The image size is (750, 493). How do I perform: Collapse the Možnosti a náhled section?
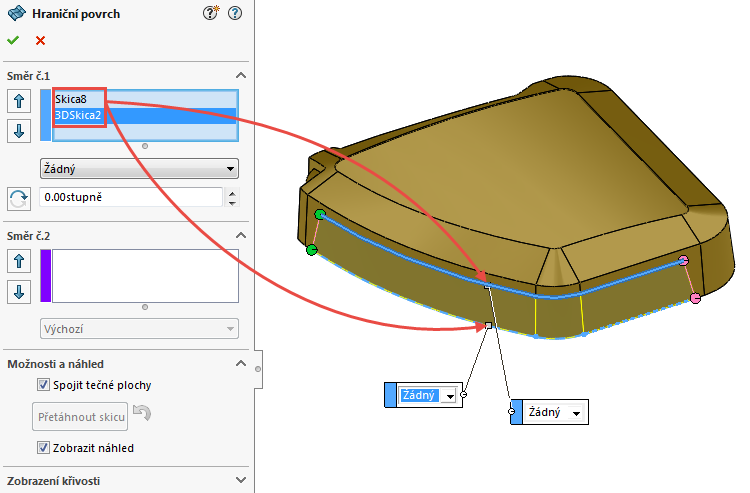coord(241,363)
